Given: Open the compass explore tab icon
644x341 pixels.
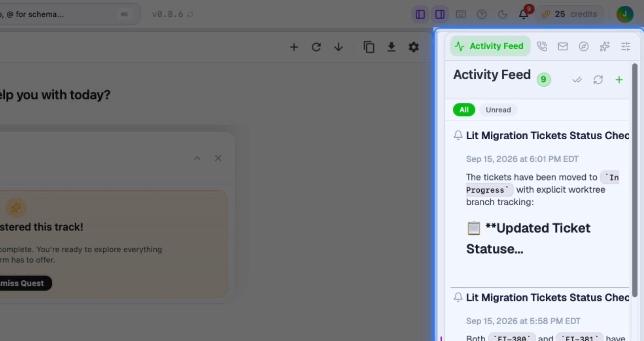Looking at the screenshot, I should pyautogui.click(x=584, y=46).
